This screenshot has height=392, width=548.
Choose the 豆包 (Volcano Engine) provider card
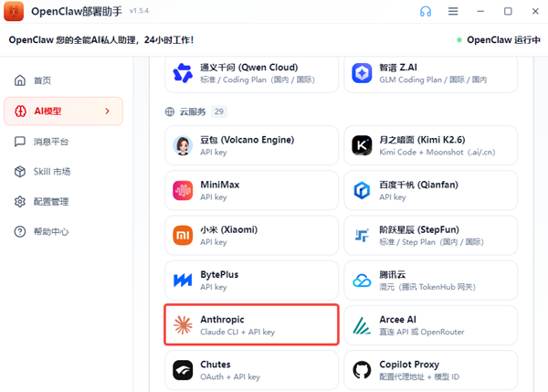click(252, 145)
